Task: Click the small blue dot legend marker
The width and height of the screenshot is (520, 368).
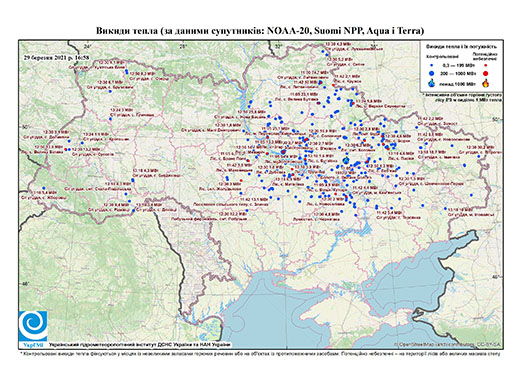Action: pos(432,66)
